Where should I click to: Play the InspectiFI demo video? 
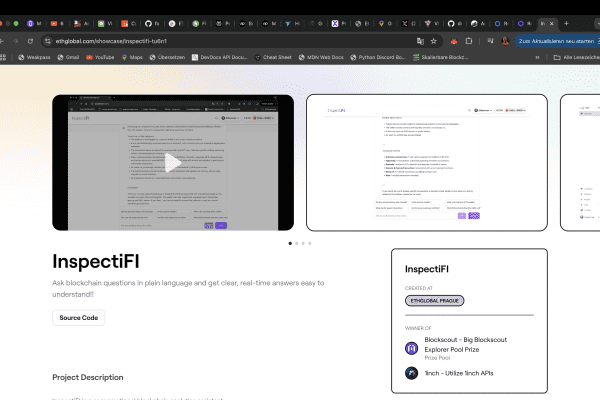pos(173,163)
